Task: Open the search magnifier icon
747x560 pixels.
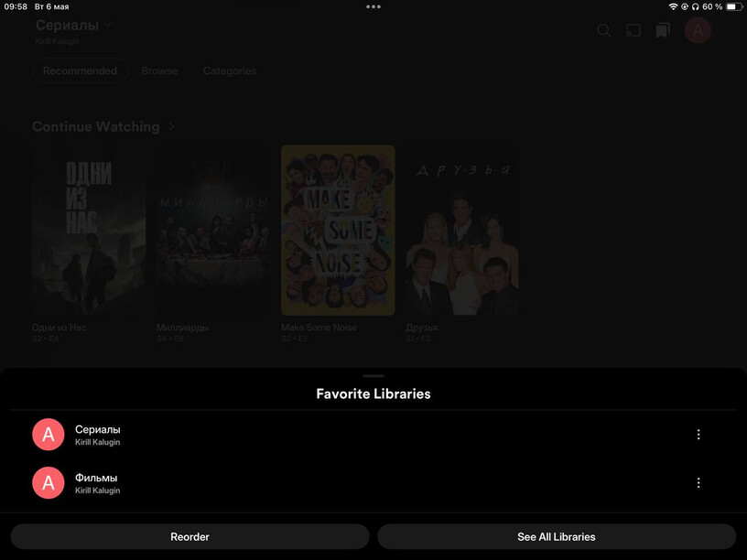Action: pos(603,31)
